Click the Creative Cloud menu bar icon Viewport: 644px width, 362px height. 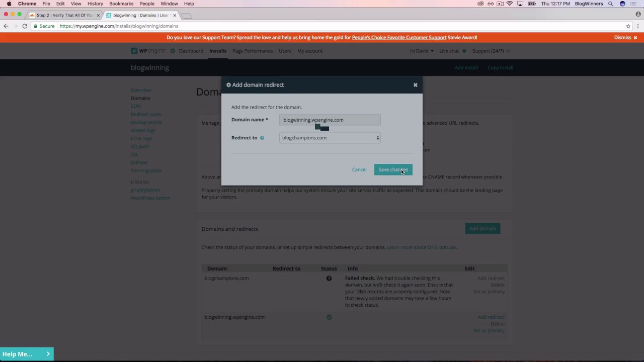pyautogui.click(x=480, y=4)
